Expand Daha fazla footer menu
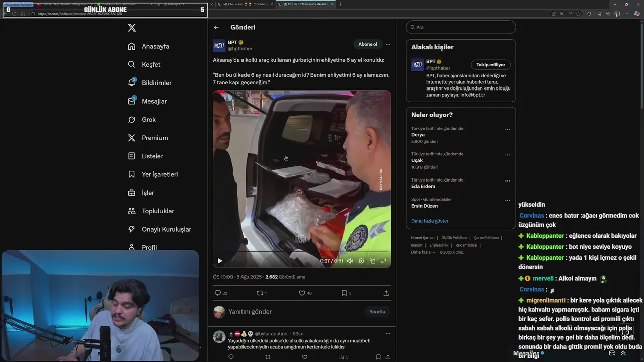Screen dimensions: 644x362 coord(423,252)
